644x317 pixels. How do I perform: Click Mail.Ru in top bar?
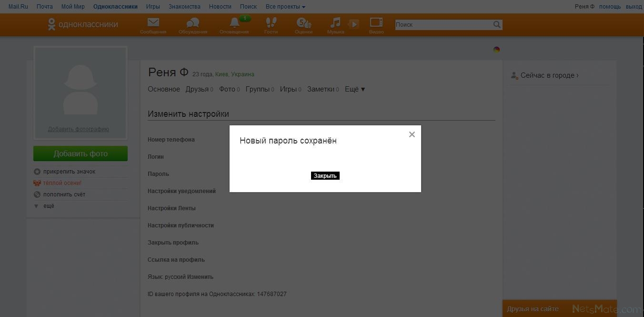[18, 7]
